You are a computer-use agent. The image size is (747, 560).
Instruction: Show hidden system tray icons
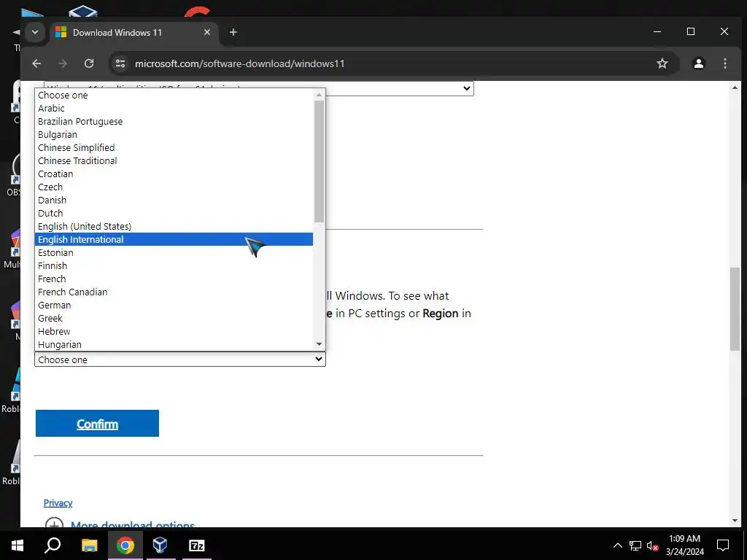[617, 545]
